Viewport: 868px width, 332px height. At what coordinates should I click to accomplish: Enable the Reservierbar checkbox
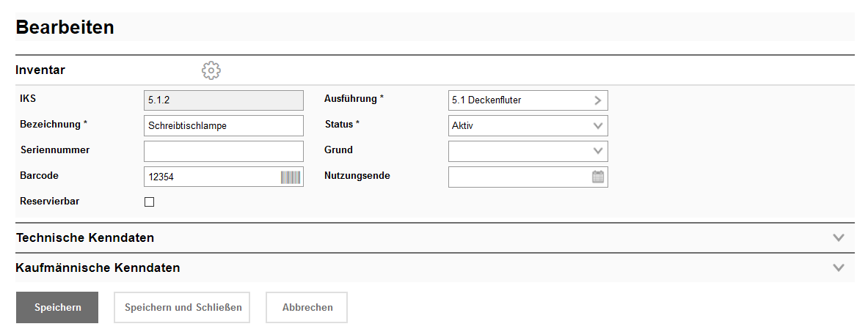150,202
